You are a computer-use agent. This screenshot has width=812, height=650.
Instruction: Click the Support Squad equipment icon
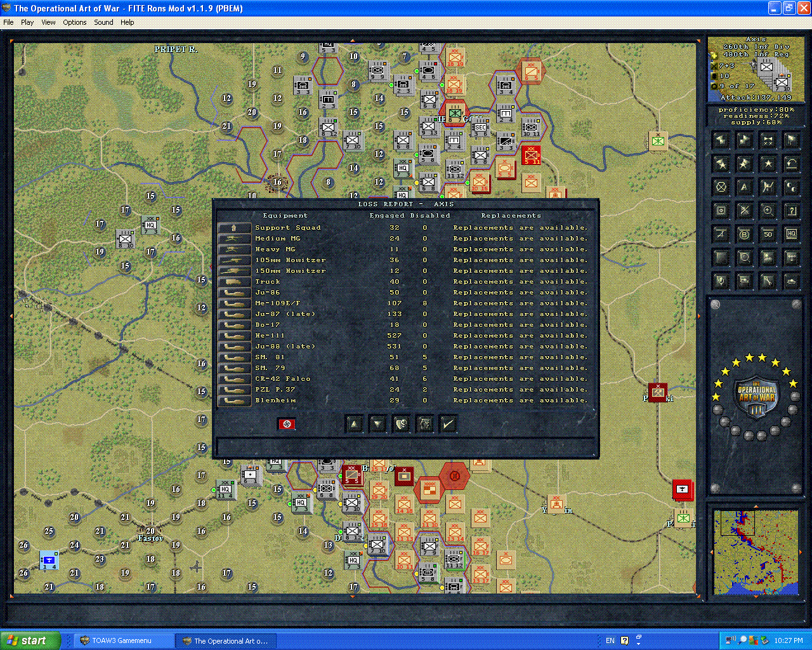click(x=234, y=227)
